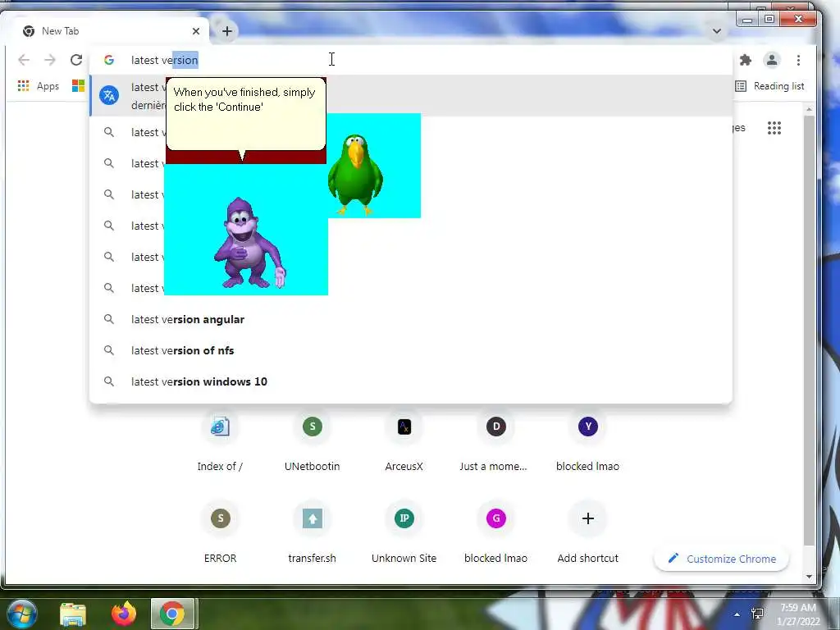Select suggestion 'latest version of nfs'
The height and width of the screenshot is (630, 840).
[410, 350]
